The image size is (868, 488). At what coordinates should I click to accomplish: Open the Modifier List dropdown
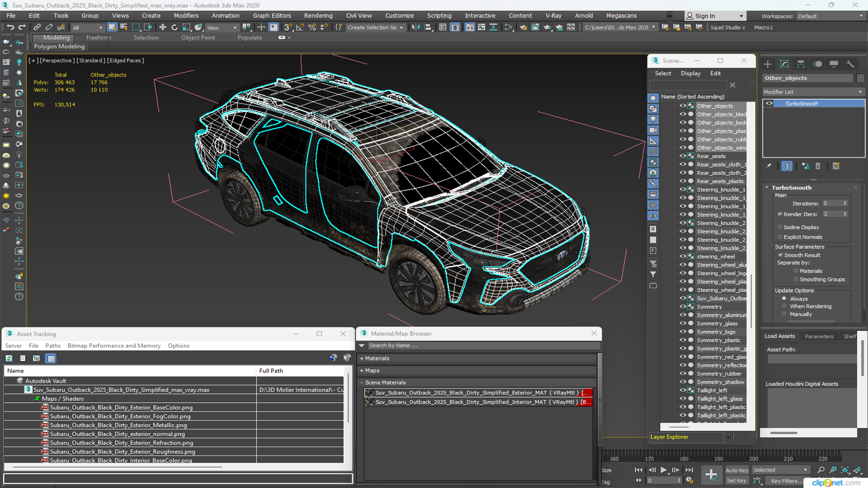[813, 92]
